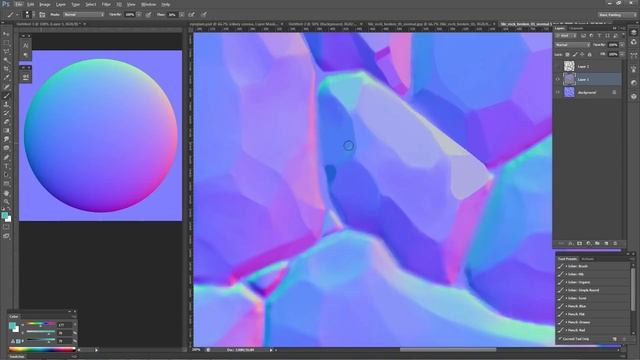Screen dimensions: 640x360
Task: Open the workspace switcher dropdown
Action: click(x=616, y=15)
